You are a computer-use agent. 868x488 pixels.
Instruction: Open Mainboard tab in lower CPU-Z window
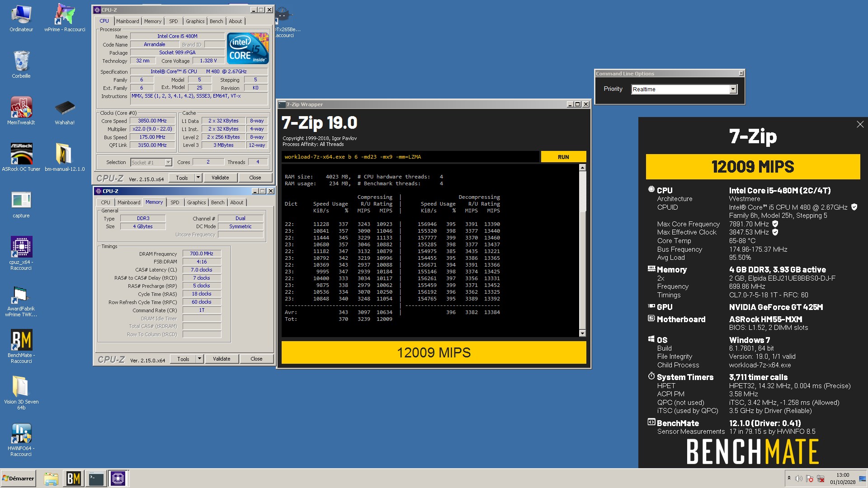pos(129,202)
